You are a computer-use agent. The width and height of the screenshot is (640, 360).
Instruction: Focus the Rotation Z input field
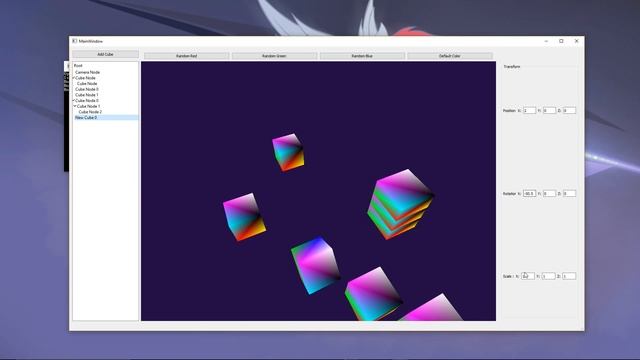click(569, 193)
